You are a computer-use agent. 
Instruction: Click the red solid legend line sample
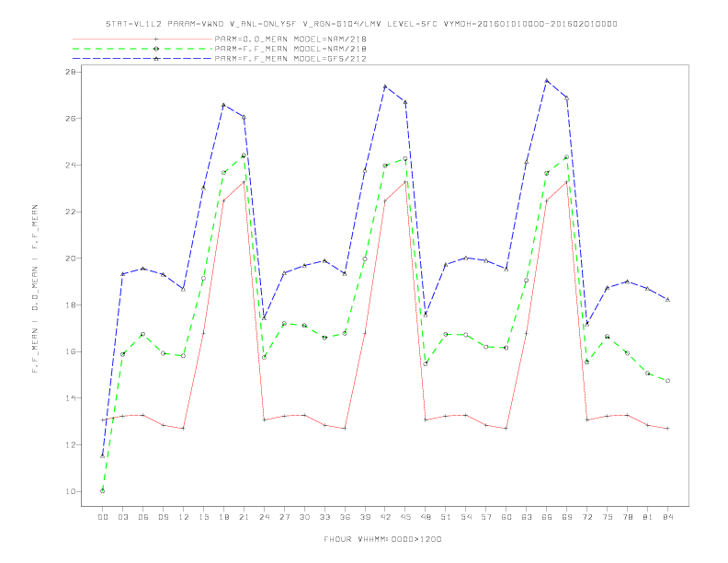click(x=142, y=39)
